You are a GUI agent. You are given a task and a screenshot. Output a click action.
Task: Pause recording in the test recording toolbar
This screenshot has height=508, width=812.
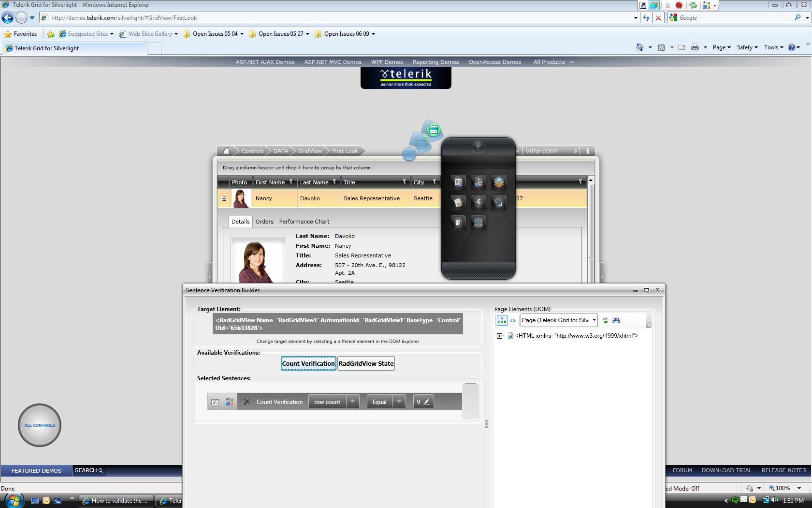[x=667, y=5]
